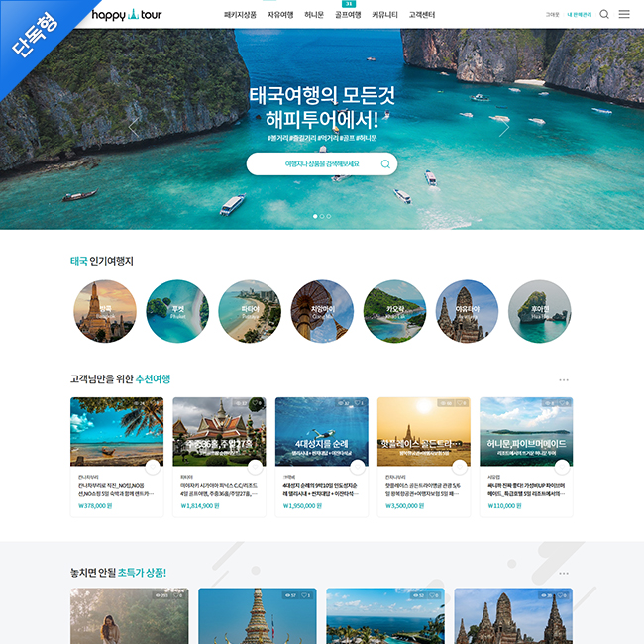This screenshot has height=644, width=644.
Task: Show next hero banner slide arrow
Action: coord(504,127)
